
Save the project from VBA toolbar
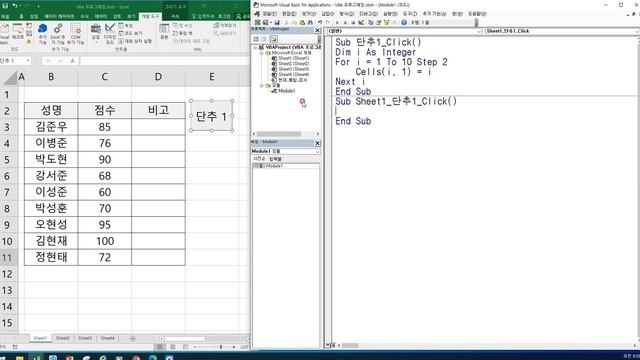click(x=277, y=22)
